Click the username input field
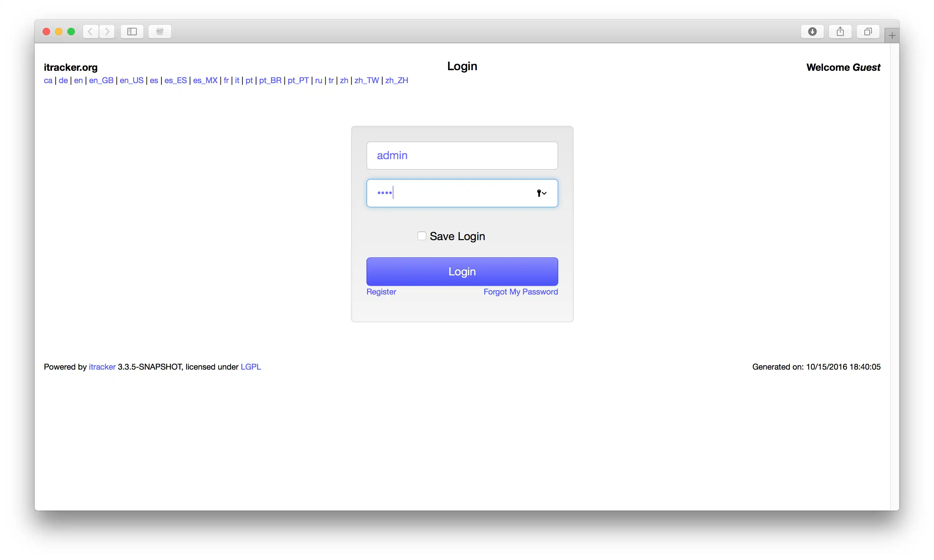 coord(462,155)
